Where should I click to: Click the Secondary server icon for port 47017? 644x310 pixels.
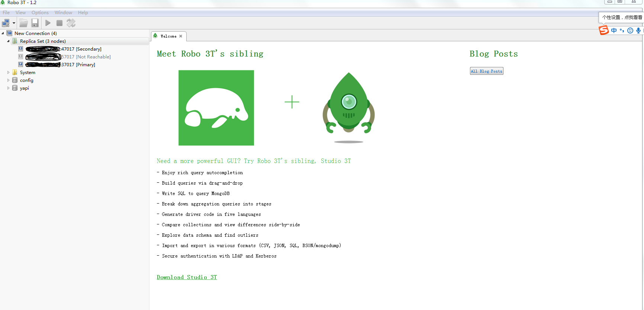pyautogui.click(x=21, y=49)
